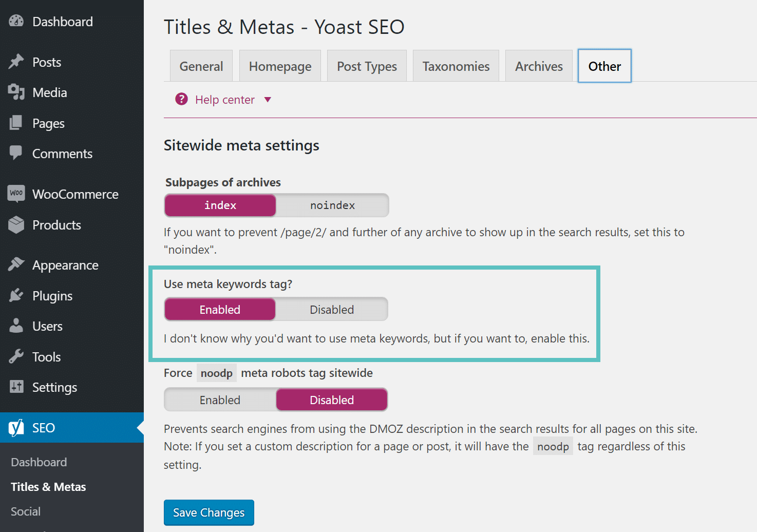Switch to the Taxonomies tab

[x=456, y=66]
